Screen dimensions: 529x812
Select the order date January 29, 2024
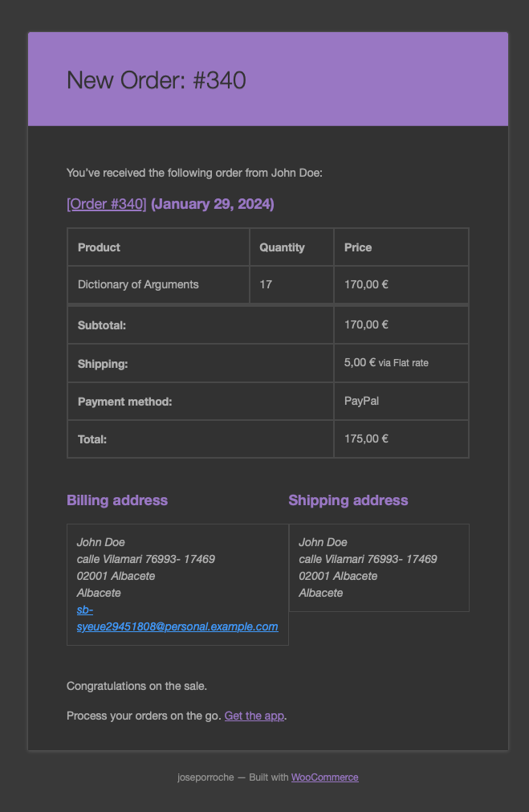(x=213, y=204)
